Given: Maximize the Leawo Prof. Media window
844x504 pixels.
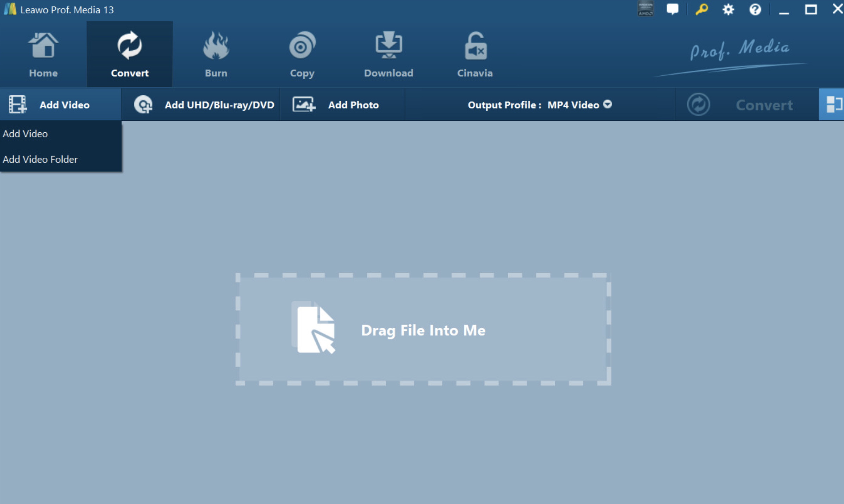Looking at the screenshot, I should click(811, 9).
